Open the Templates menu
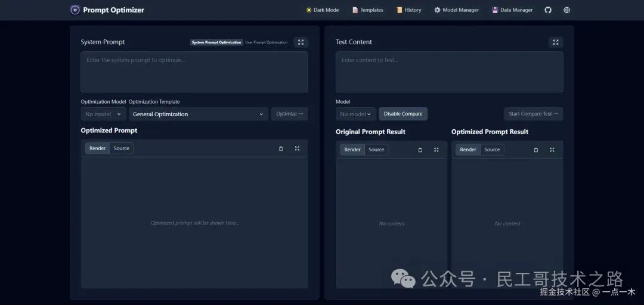 coord(367,10)
